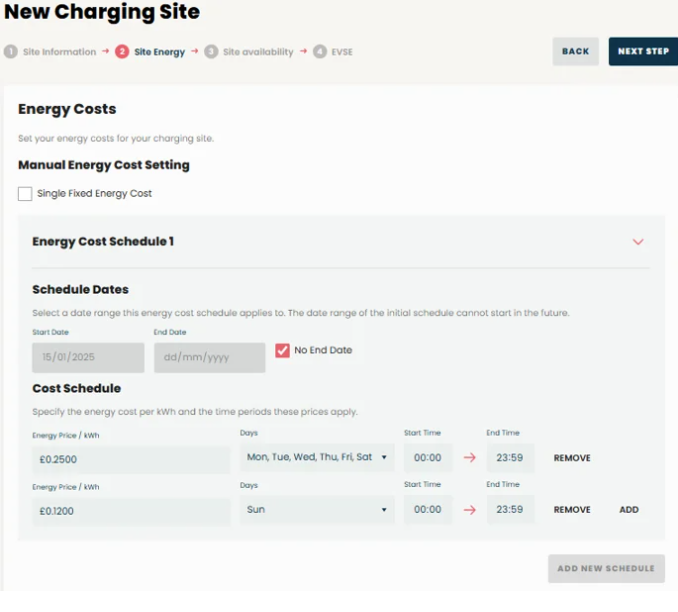
Task: Click the Start Time field in the Mon–Sat row
Action: tap(428, 458)
